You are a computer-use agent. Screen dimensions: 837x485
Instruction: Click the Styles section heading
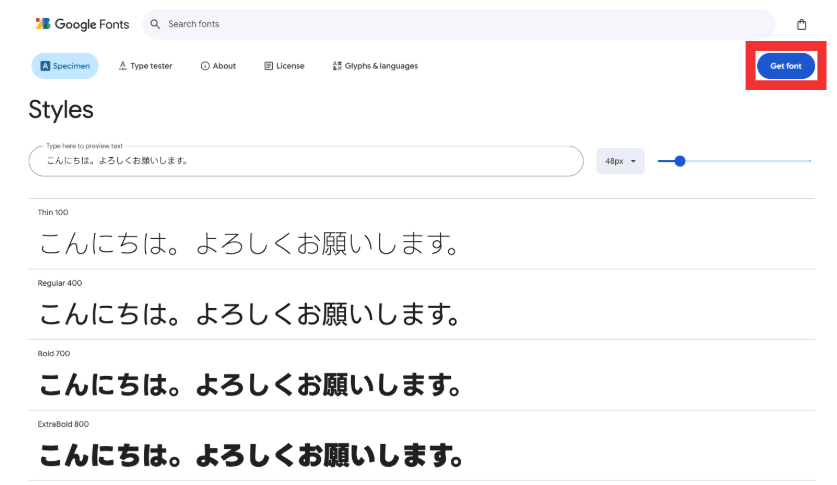[x=61, y=109]
